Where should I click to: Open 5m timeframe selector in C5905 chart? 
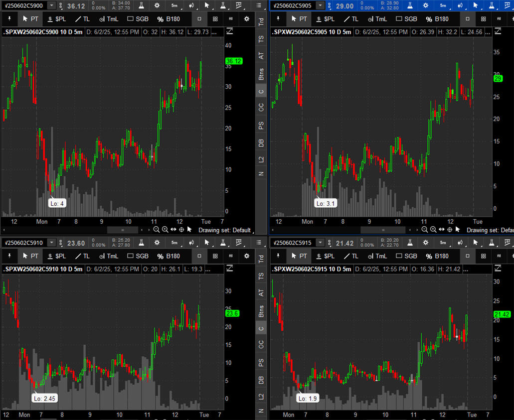point(443,5)
